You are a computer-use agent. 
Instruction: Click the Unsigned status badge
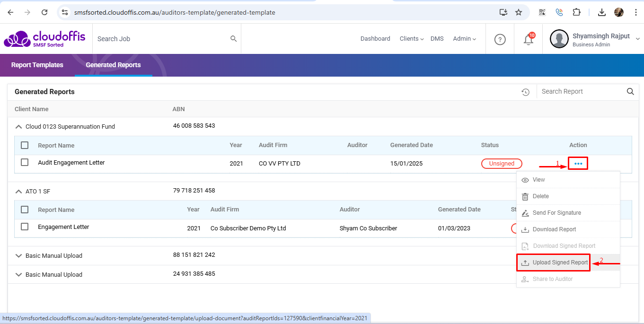click(502, 164)
